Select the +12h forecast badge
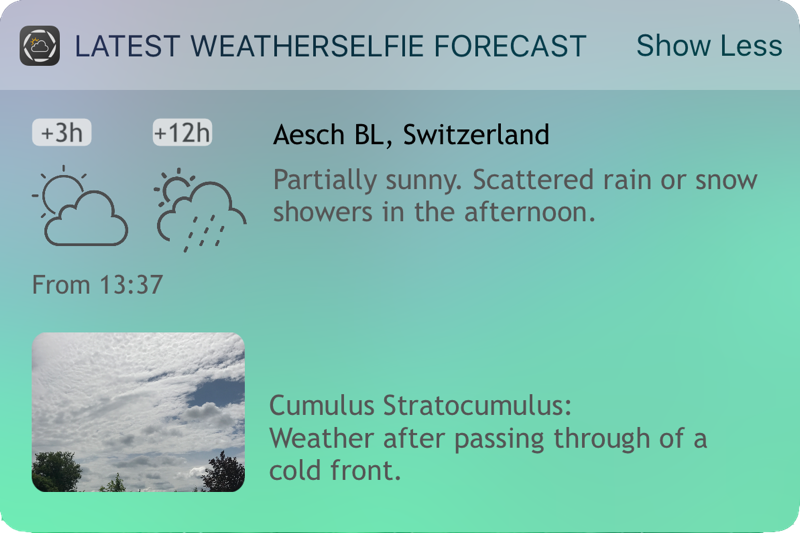Screen dimensions: 800x533 (x=182, y=133)
